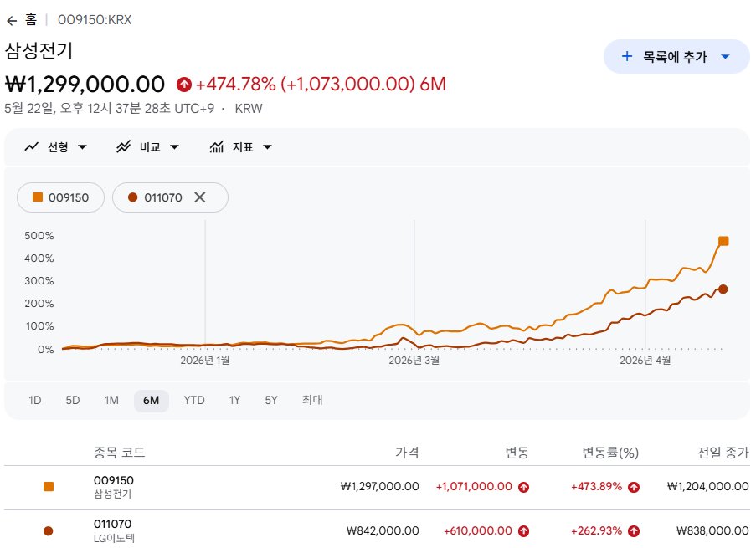Click the up-arrow icon beside +610,000.00
The width and height of the screenshot is (756, 548).
point(523,531)
